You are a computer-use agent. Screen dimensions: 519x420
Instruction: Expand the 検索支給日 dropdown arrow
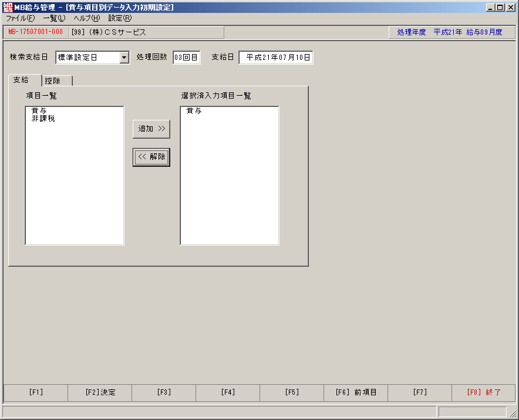coord(124,58)
